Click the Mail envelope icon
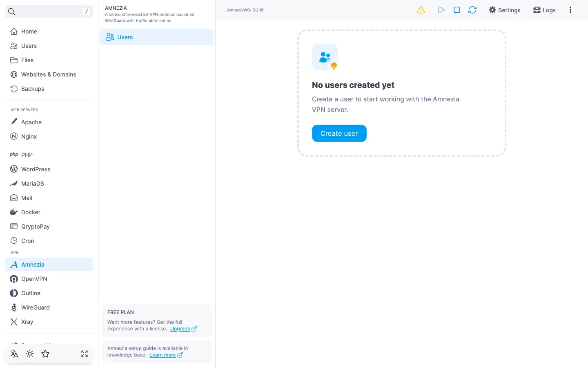 [14, 198]
